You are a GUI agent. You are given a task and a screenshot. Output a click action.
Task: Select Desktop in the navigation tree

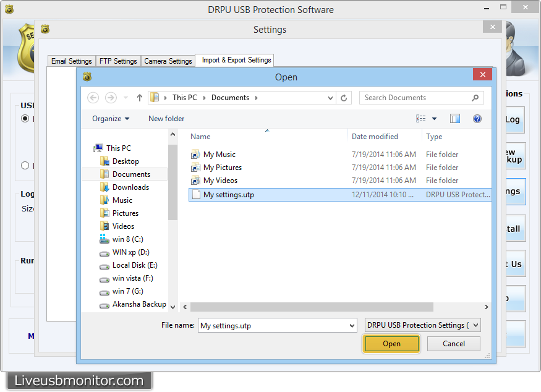[126, 161]
